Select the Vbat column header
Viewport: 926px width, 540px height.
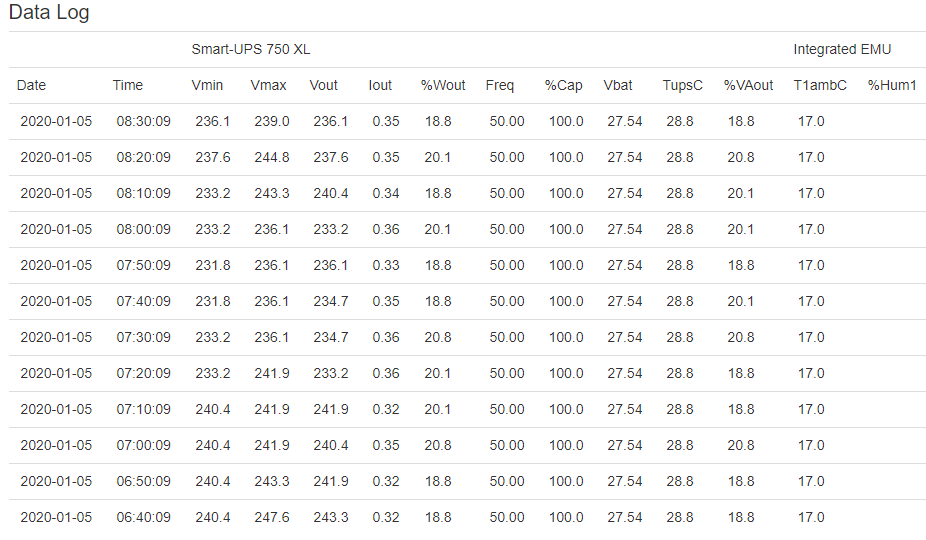[x=618, y=85]
